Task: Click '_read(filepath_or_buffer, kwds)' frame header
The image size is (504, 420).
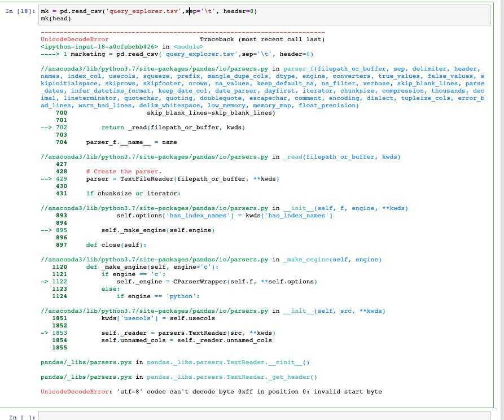Action: [x=341, y=157]
